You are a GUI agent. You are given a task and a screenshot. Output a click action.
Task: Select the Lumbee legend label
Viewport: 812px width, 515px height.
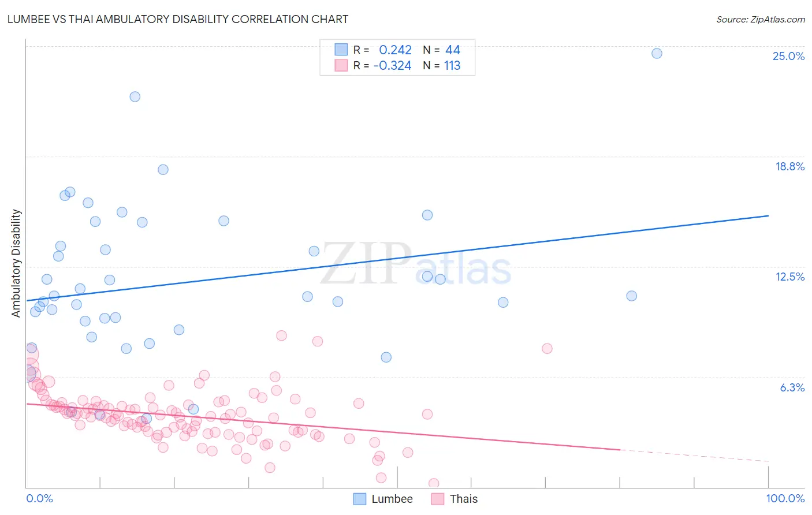[x=392, y=499]
